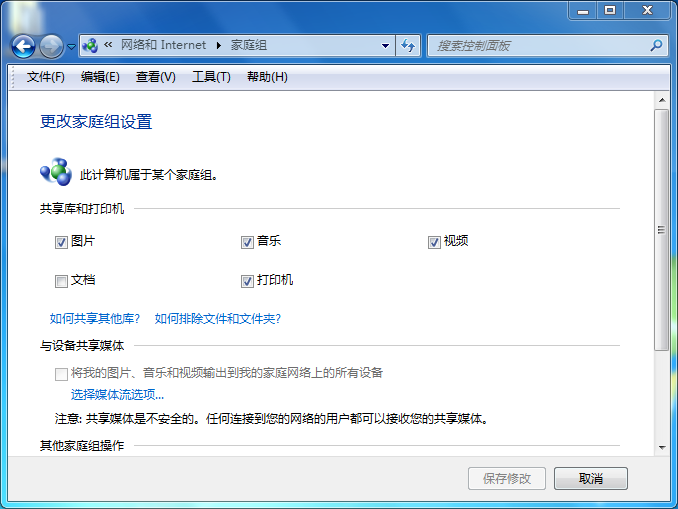Toggle the 打印机 sharing checkbox
678x509 pixels.
click(x=247, y=281)
